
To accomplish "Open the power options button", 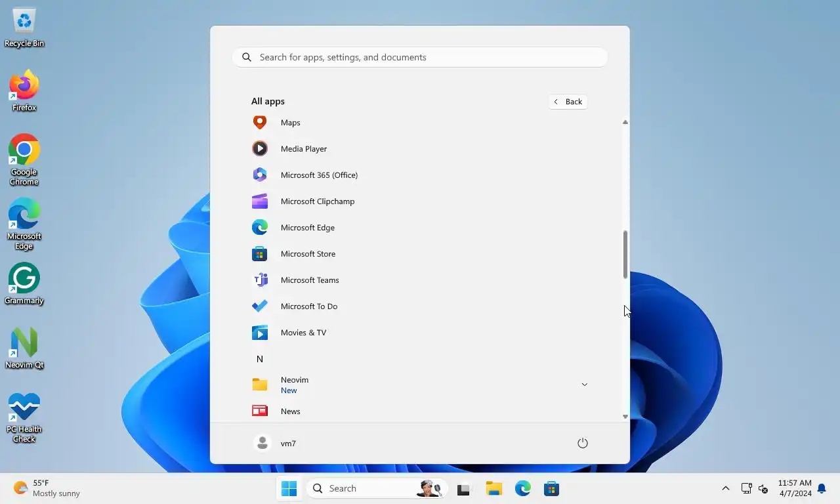I will (582, 443).
